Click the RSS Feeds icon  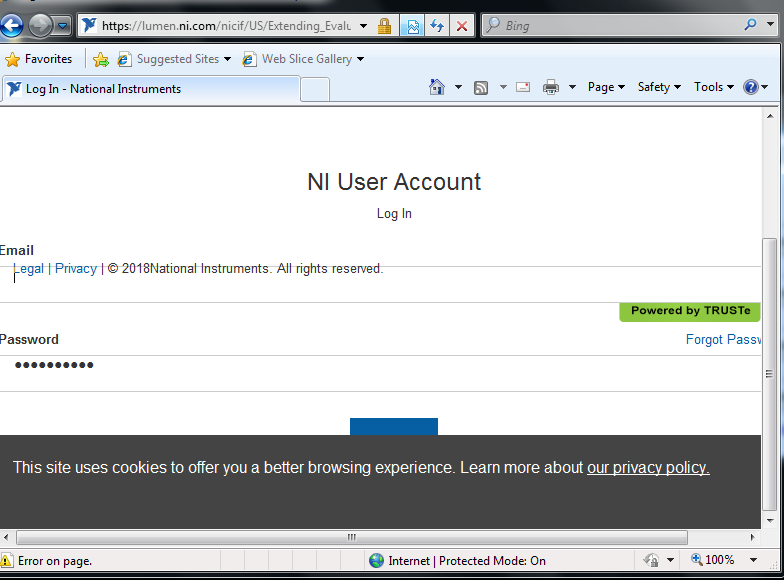(480, 88)
